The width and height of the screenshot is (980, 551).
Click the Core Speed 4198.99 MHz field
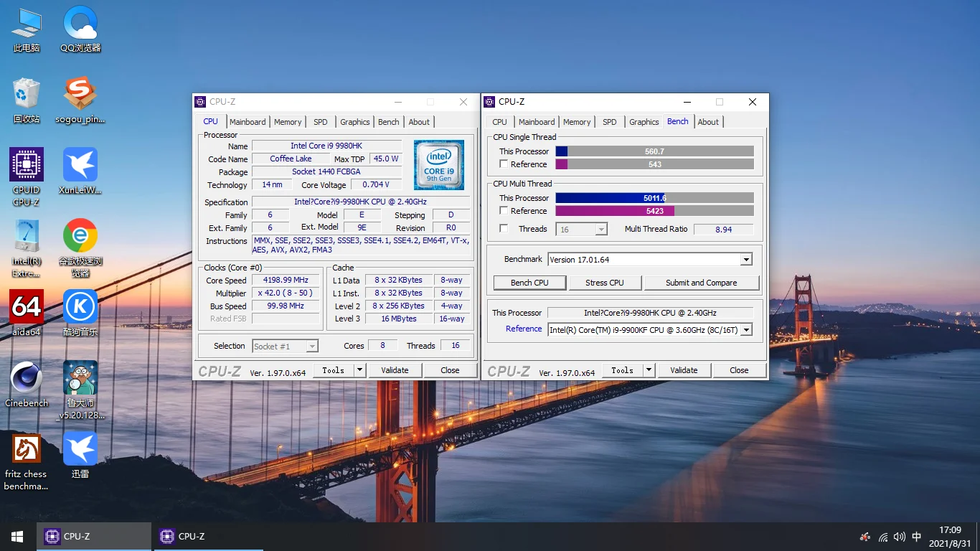point(286,281)
